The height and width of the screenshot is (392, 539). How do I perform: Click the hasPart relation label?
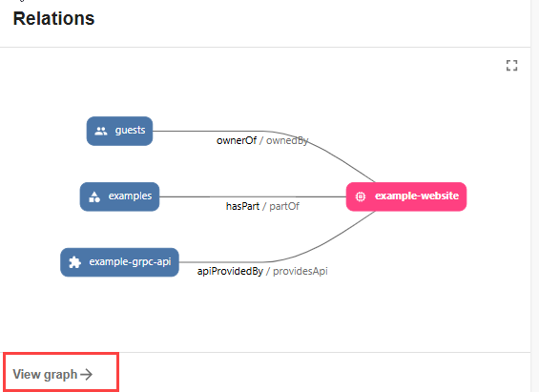coord(242,206)
